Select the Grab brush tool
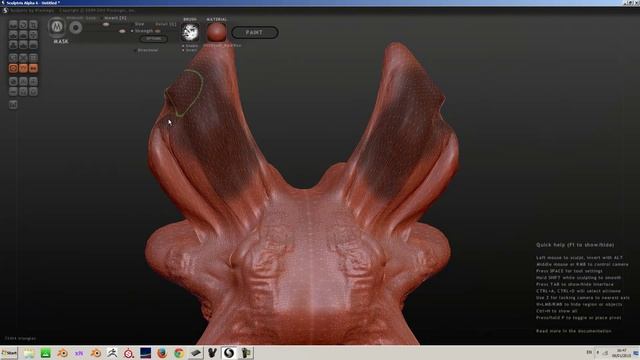The image size is (640, 360). pyautogui.click(x=33, y=35)
